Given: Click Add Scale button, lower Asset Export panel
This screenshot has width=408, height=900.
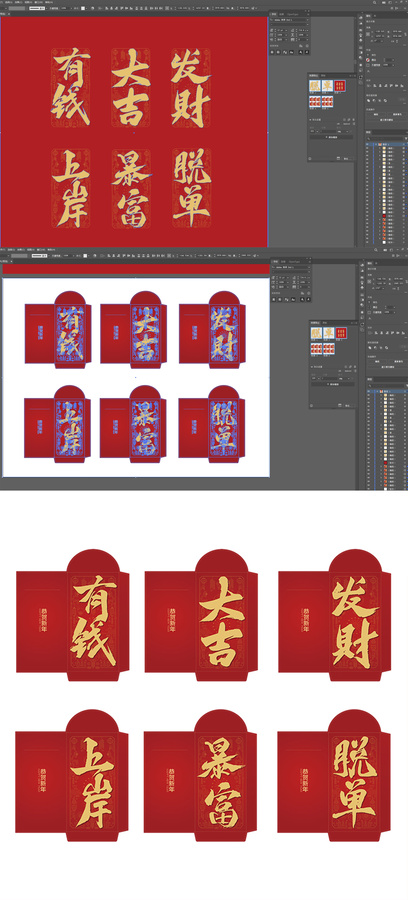Looking at the screenshot, I should 333,385.
